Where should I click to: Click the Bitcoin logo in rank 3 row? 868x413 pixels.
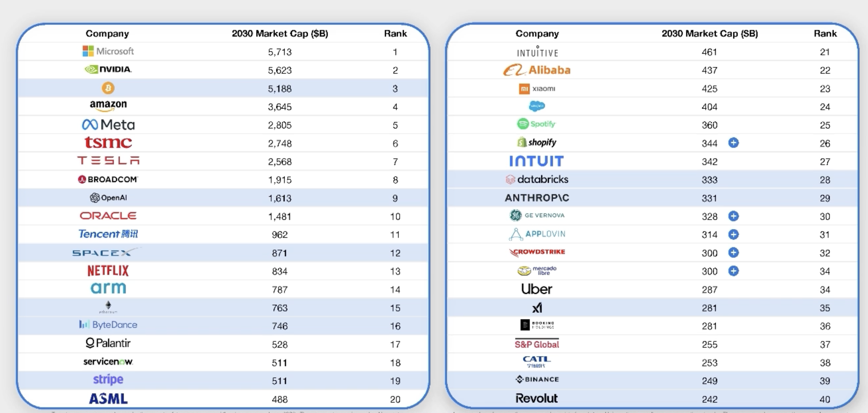[x=108, y=88]
